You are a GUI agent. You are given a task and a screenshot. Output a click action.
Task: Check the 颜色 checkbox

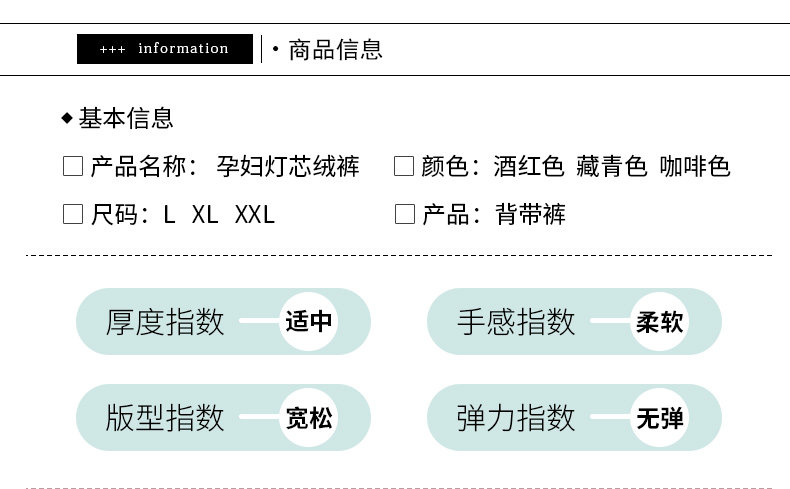click(x=404, y=166)
